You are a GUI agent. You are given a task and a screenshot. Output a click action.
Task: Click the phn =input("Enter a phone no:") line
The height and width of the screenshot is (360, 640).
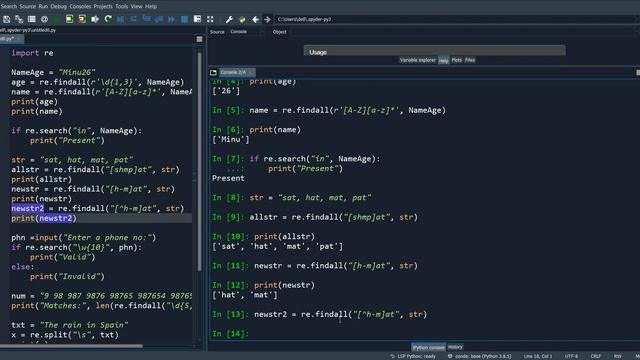84,238
